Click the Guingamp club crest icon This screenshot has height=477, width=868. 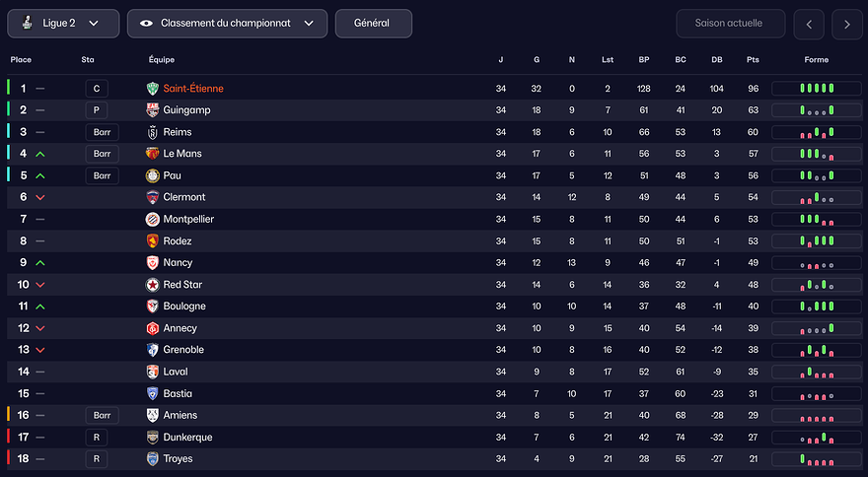click(x=152, y=110)
